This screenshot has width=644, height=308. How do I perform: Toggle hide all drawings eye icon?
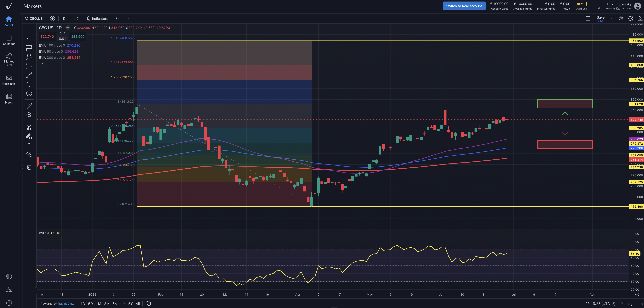tap(29, 154)
